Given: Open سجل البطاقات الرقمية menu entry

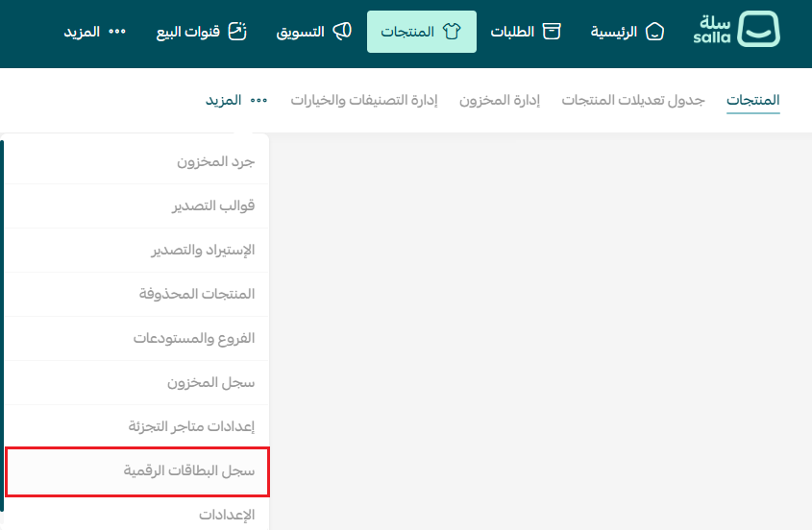Looking at the screenshot, I should 136,471.
